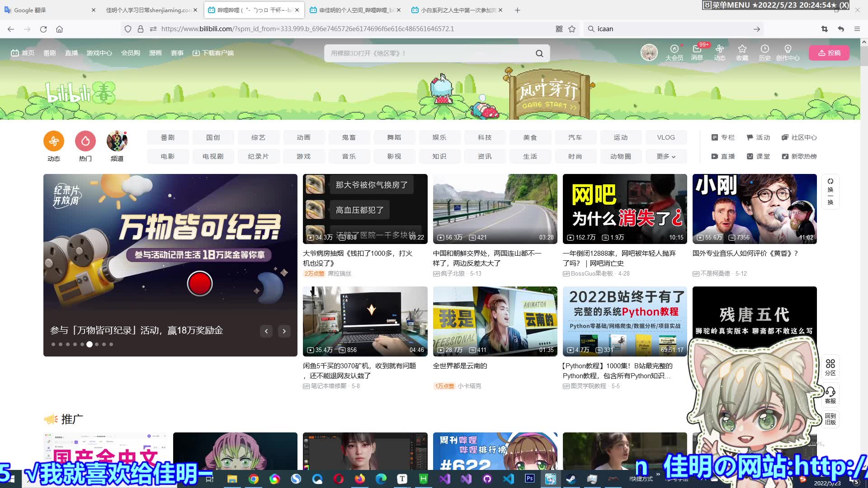Open video title 国外专业音乐人如何评价《黄昏》？

point(745,253)
